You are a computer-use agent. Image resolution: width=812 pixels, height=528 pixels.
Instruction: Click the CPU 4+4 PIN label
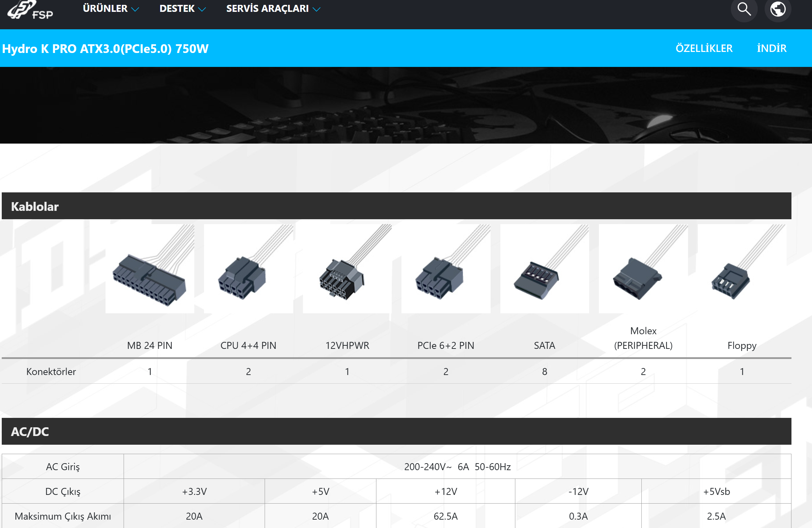[248, 345]
